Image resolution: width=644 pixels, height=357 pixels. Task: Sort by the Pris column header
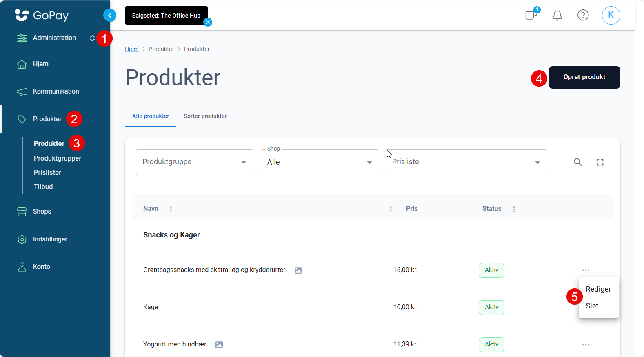pos(412,208)
